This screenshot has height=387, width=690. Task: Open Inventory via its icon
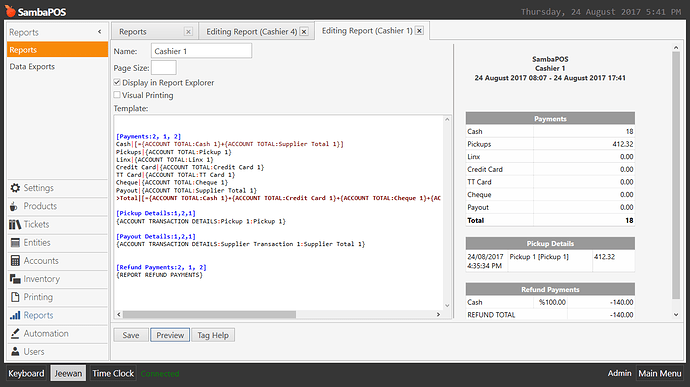point(15,279)
